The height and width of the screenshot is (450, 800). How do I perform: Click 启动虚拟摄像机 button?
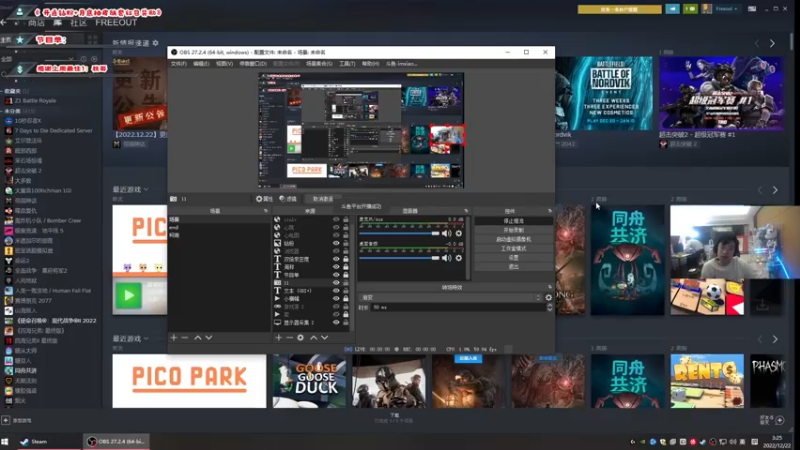[x=513, y=239]
